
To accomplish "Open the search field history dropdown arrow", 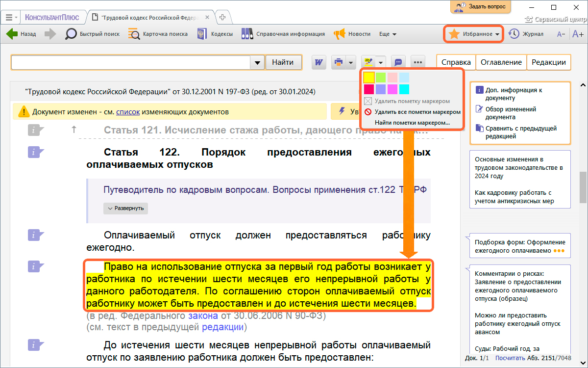I will coord(257,62).
